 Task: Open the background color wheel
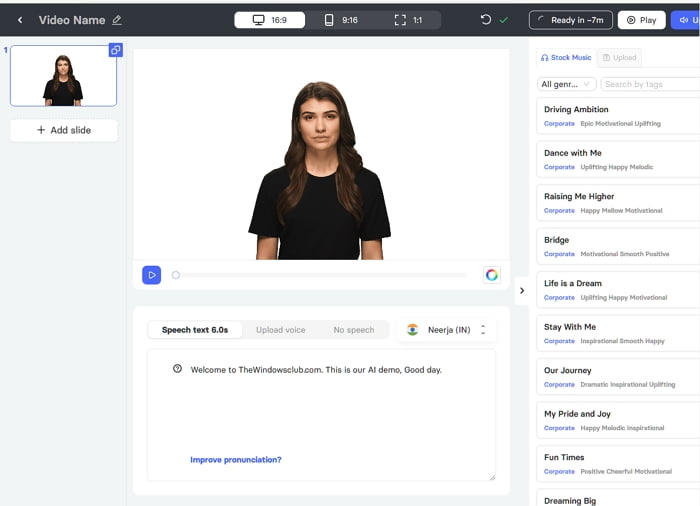pyautogui.click(x=492, y=275)
